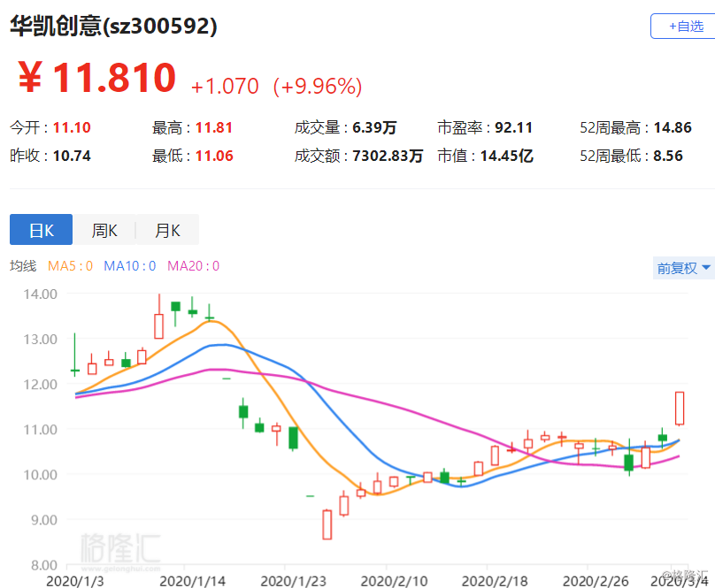Toggle the MA10 moving average legend
Viewport: 715px width, 588px height.
click(129, 266)
